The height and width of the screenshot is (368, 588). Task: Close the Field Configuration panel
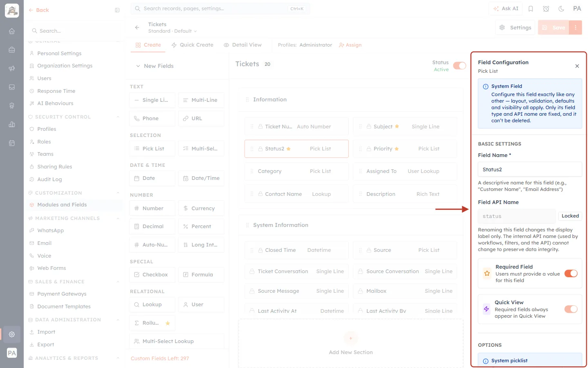[577, 66]
